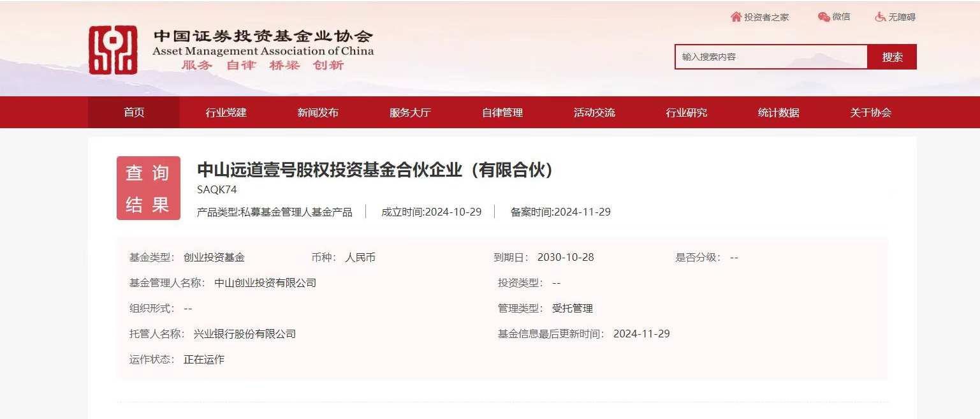
Task: Click the search input field
Action: pyautogui.click(x=770, y=57)
